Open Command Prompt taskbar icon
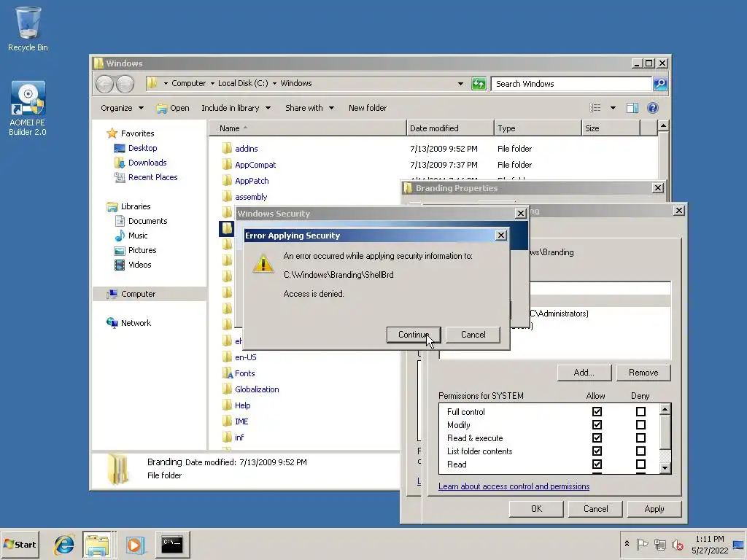This screenshot has height=560, width=747. (172, 544)
